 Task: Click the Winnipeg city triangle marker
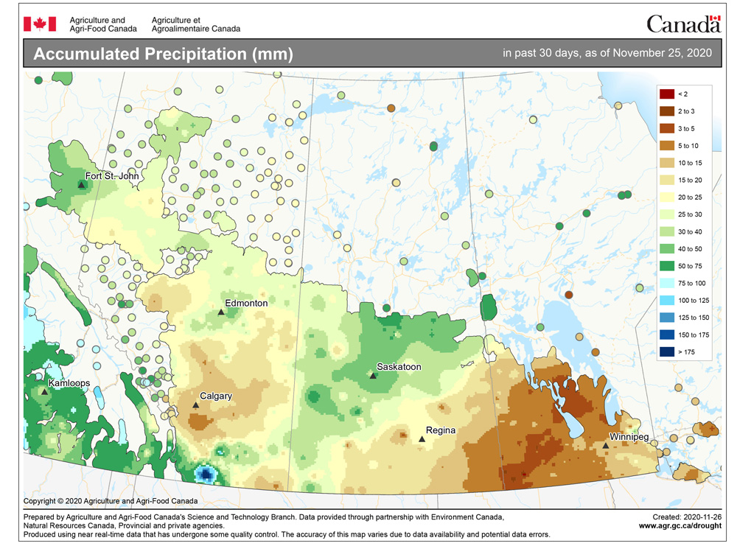[606, 445]
